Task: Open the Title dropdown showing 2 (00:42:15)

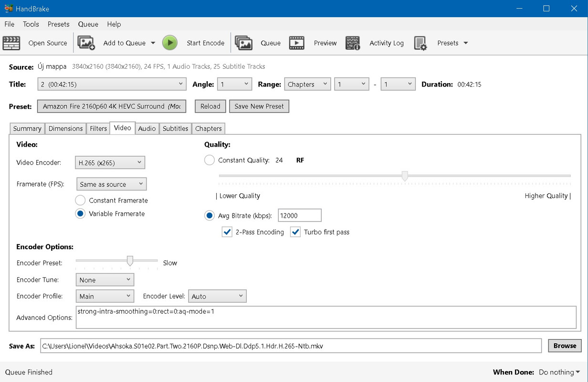Action: pyautogui.click(x=112, y=84)
